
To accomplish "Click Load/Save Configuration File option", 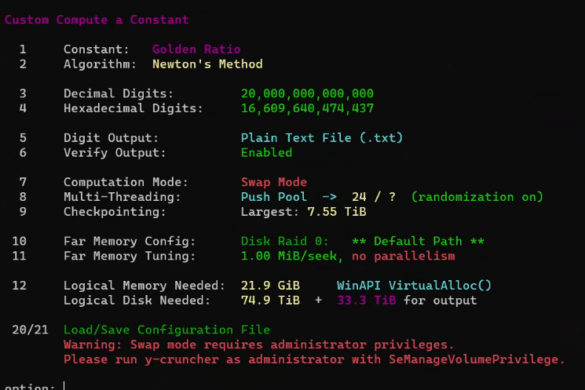I will 167,330.
